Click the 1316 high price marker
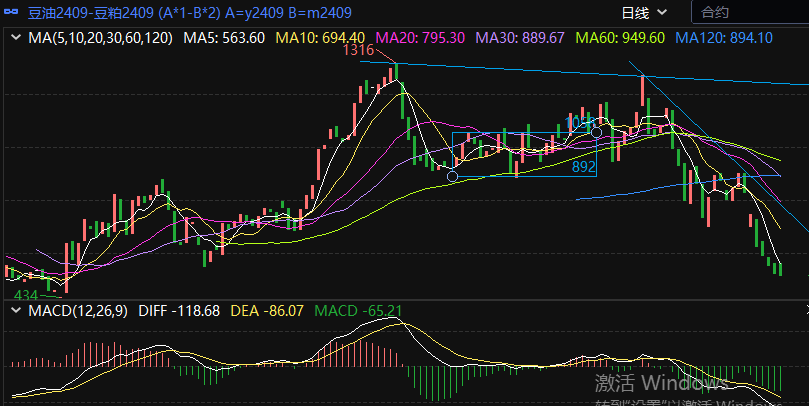Viewport: 809px width, 406px height. (x=358, y=50)
